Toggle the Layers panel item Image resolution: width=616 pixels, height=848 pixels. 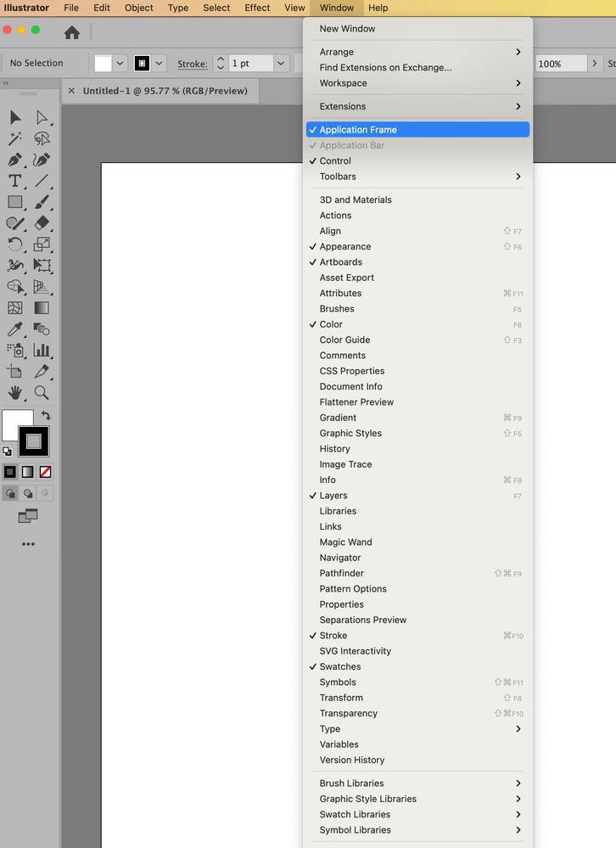click(x=417, y=496)
